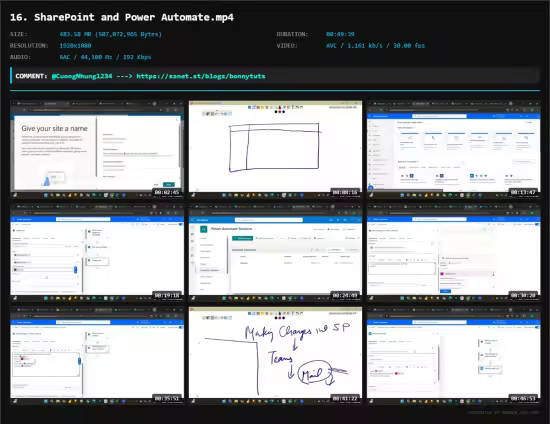Click the SIZE: label
Viewport: 550px width, 424px height.
point(19,34)
